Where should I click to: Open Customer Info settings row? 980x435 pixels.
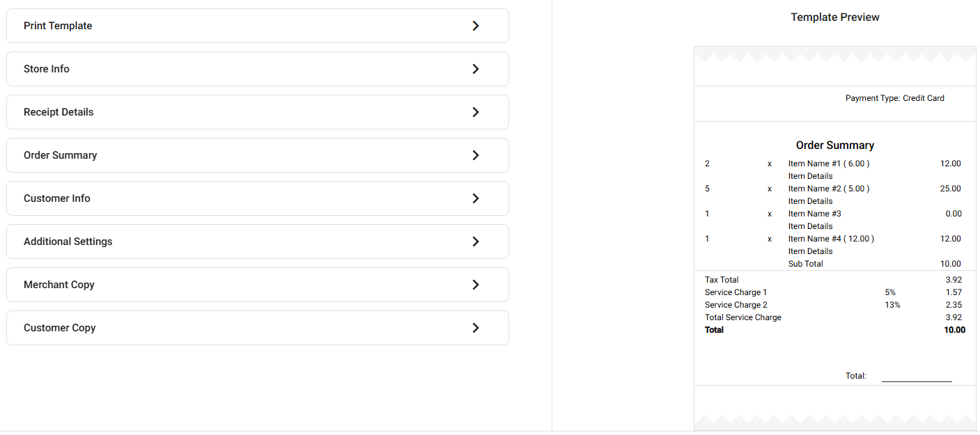click(57, 198)
